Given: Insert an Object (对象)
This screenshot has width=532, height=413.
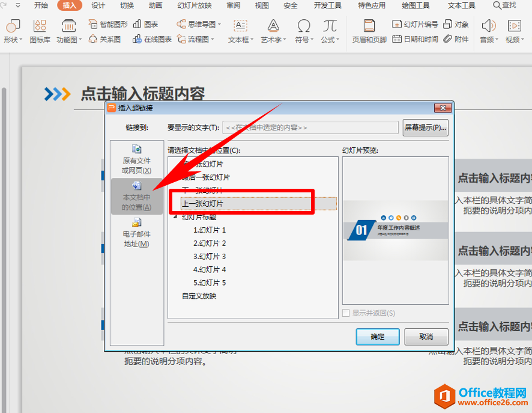Looking at the screenshot, I should (x=456, y=25).
